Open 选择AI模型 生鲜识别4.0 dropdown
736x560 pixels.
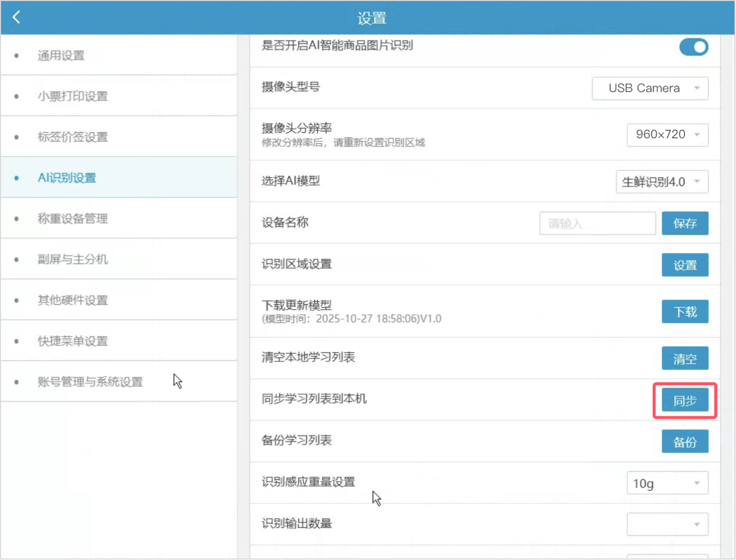662,182
